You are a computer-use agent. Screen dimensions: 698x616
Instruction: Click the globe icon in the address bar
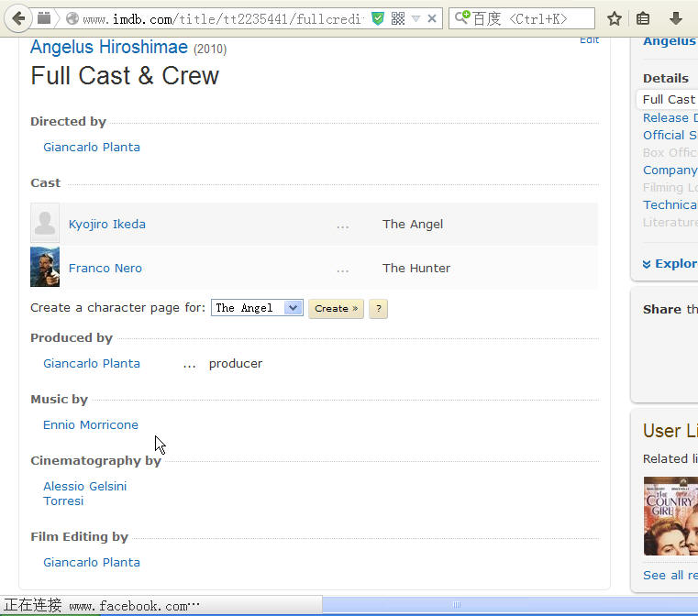click(72, 18)
